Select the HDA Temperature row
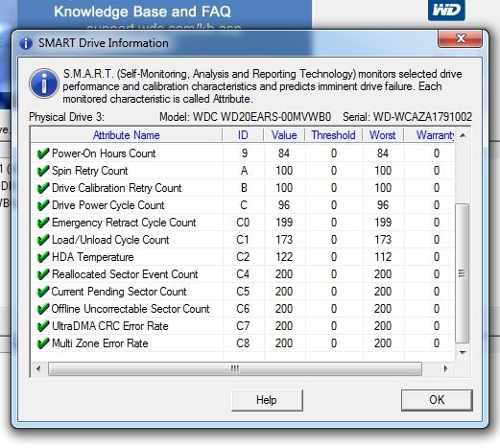 click(x=243, y=257)
